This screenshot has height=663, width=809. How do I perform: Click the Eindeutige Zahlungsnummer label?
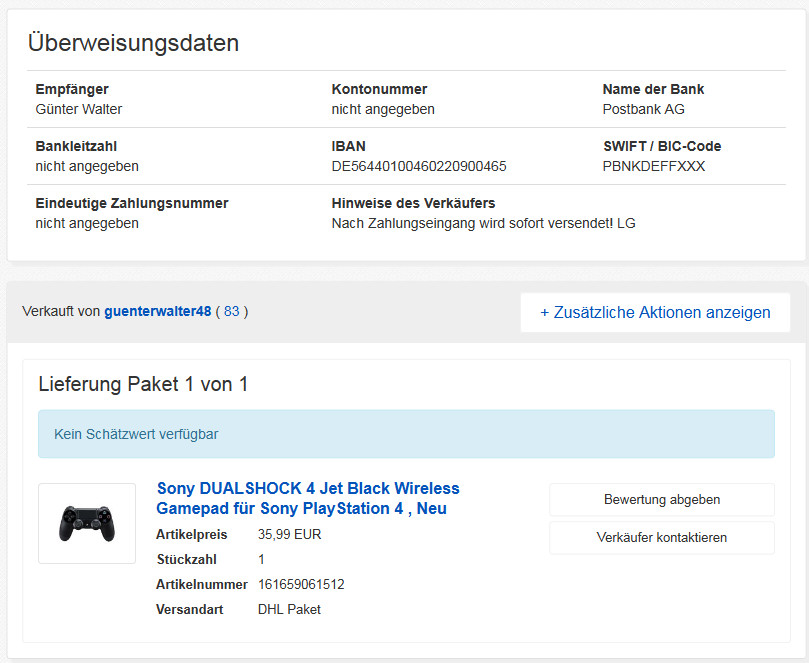(x=132, y=203)
